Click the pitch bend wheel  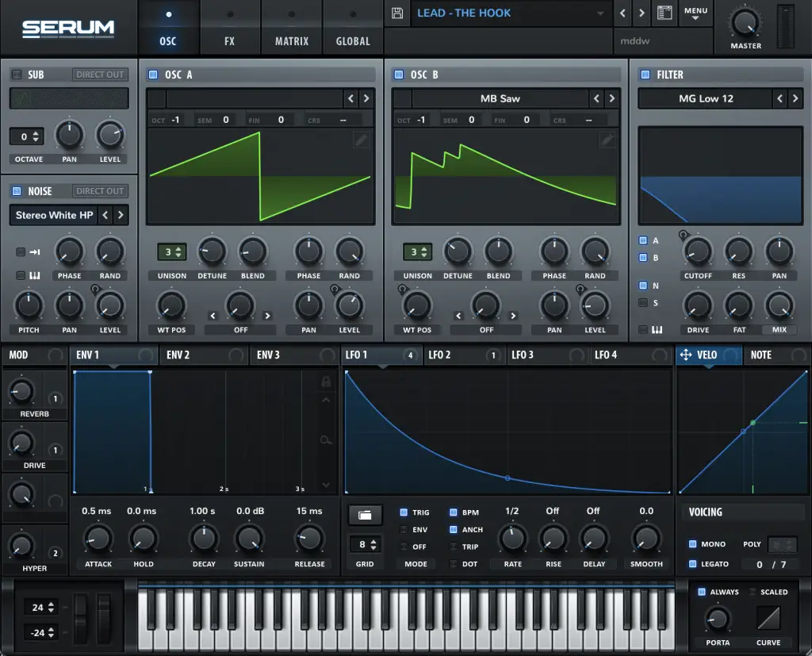pos(81,619)
